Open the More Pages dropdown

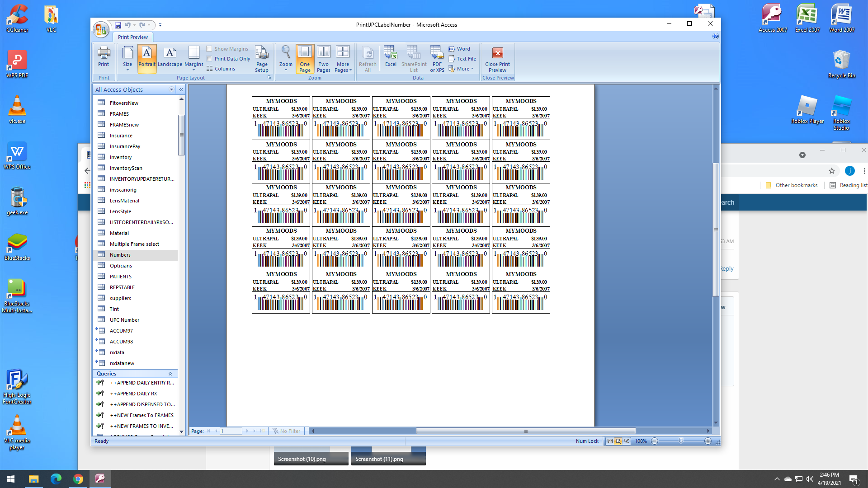tap(343, 59)
